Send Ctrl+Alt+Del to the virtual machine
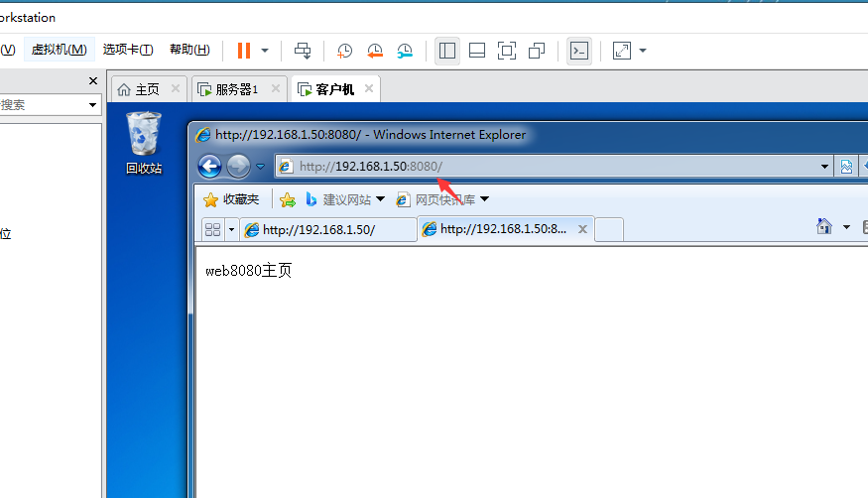Viewport: 868px width, 498px height. point(303,51)
